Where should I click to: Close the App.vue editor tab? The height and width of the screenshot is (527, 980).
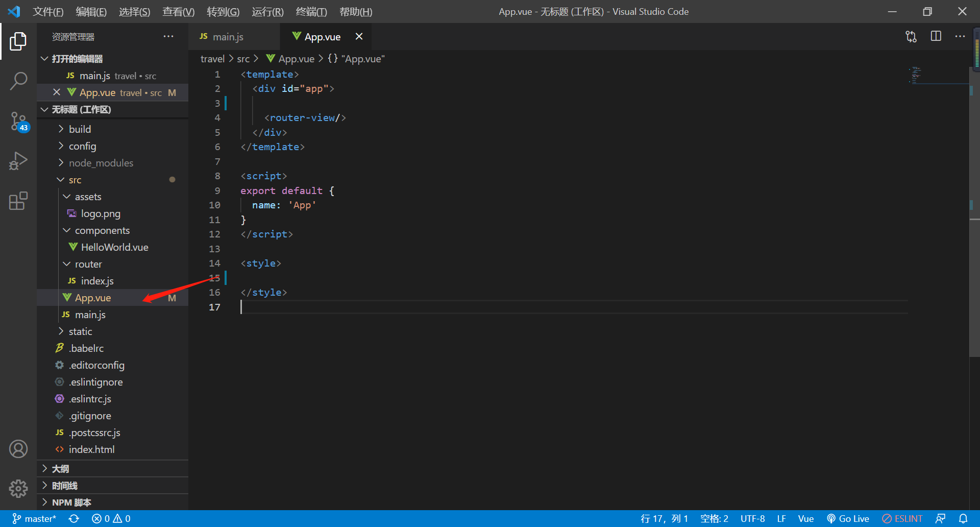point(359,36)
